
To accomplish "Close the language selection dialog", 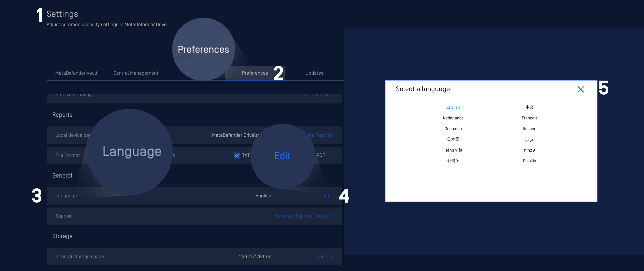I will [x=581, y=89].
